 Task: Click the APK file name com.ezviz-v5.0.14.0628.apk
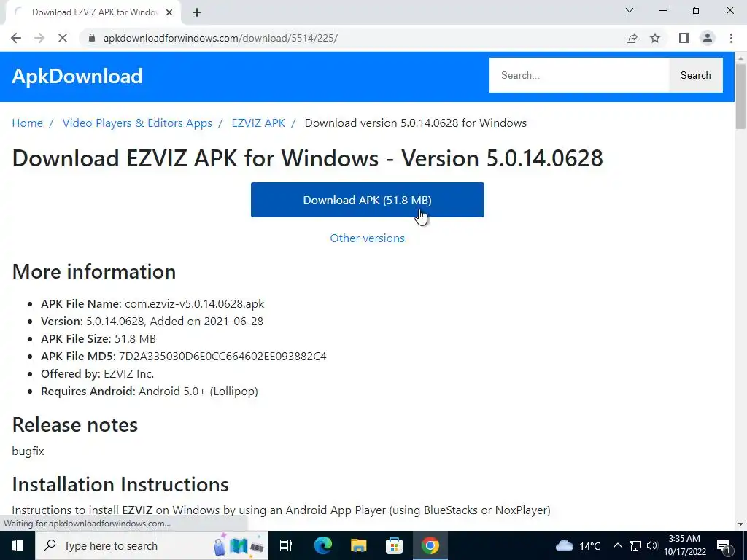point(194,304)
